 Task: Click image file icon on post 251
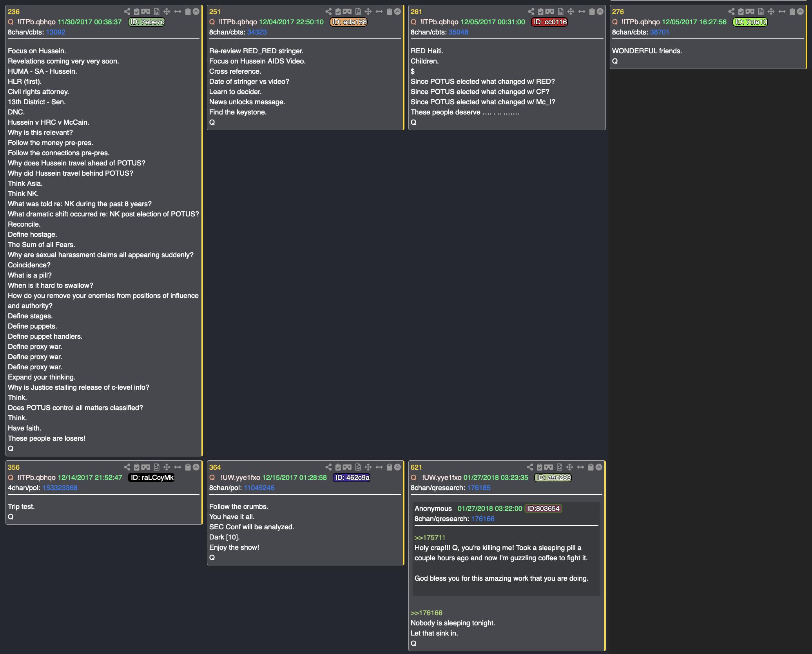[358, 11]
